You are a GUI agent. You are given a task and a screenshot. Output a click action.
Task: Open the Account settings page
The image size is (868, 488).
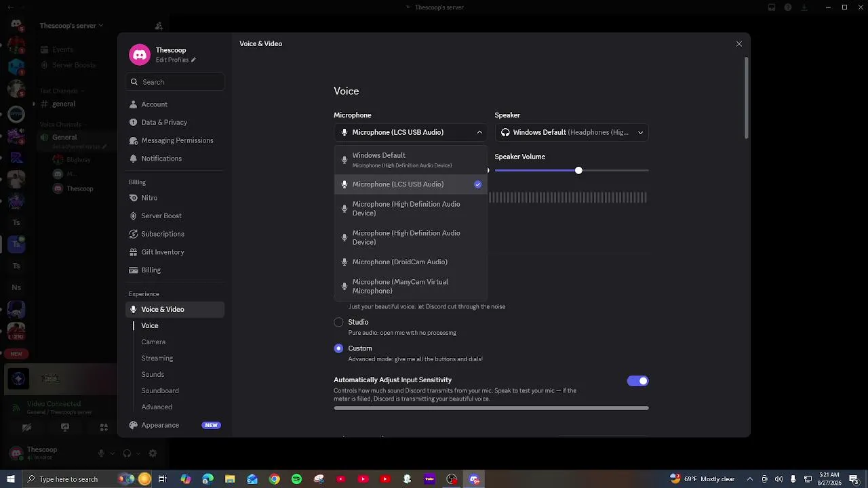[x=176, y=104]
